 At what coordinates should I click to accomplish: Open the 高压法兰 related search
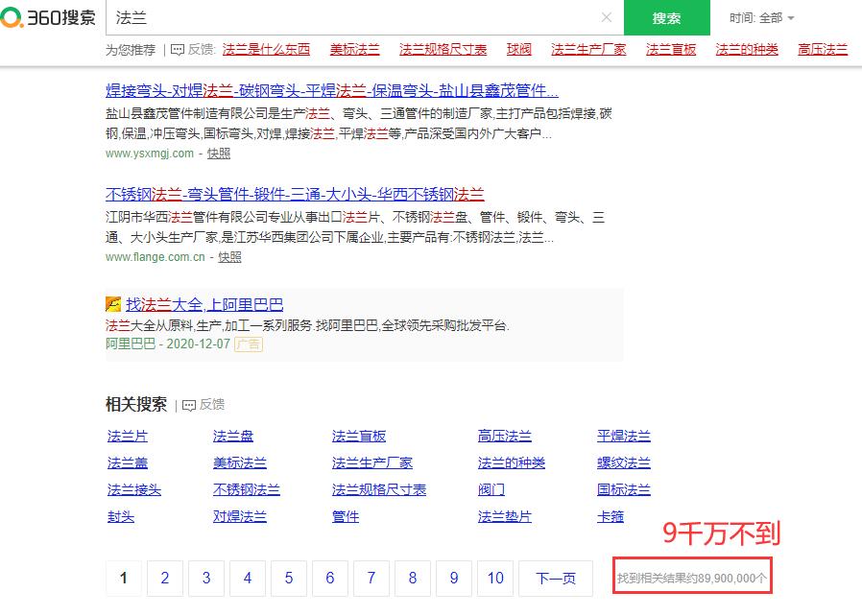[x=505, y=436]
